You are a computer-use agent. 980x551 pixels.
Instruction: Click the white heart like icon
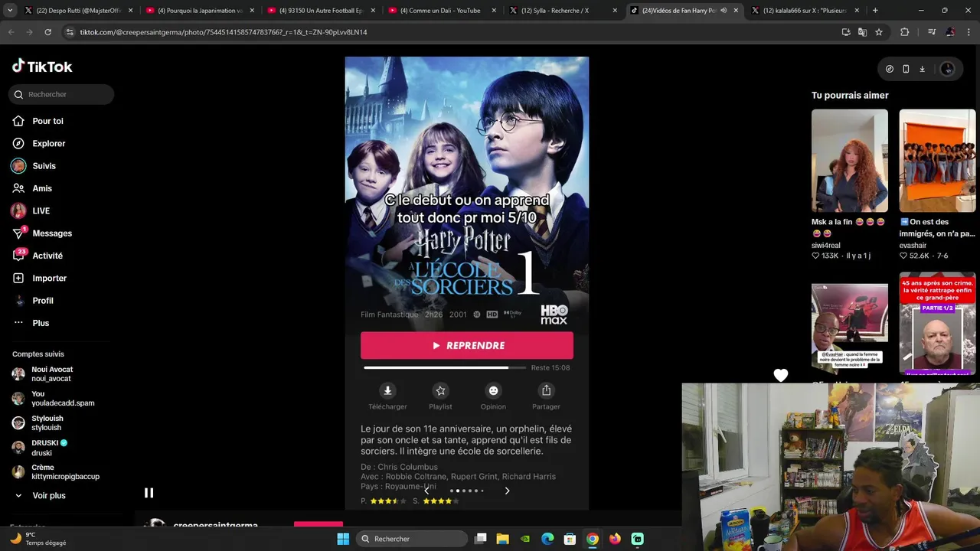(780, 375)
